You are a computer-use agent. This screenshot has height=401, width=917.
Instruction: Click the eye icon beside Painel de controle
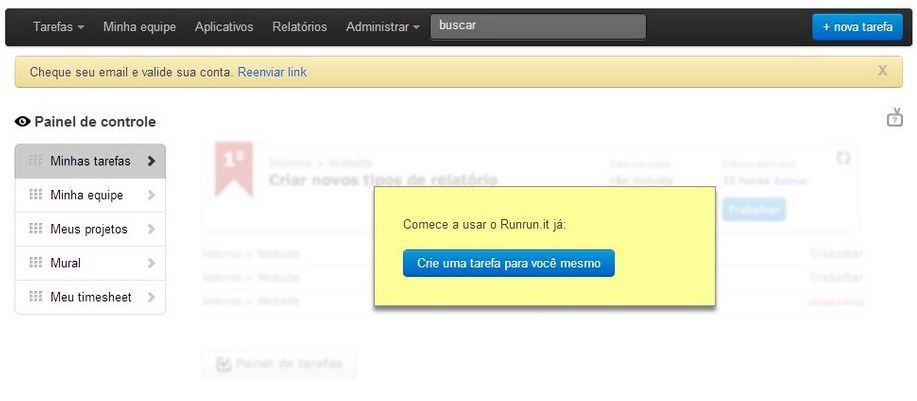click(x=23, y=122)
